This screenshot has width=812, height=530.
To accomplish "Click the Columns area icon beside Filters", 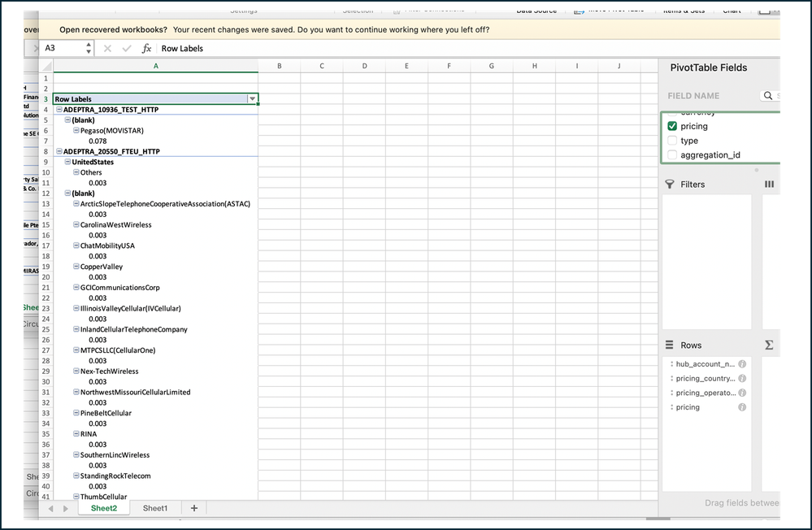I will (x=770, y=184).
